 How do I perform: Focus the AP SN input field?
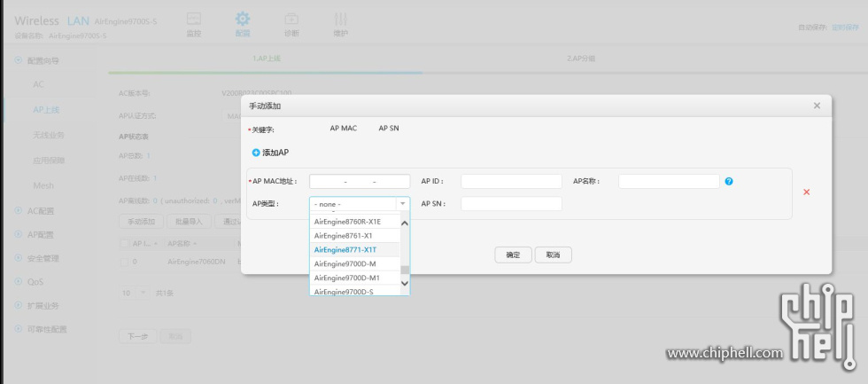pyautogui.click(x=512, y=203)
